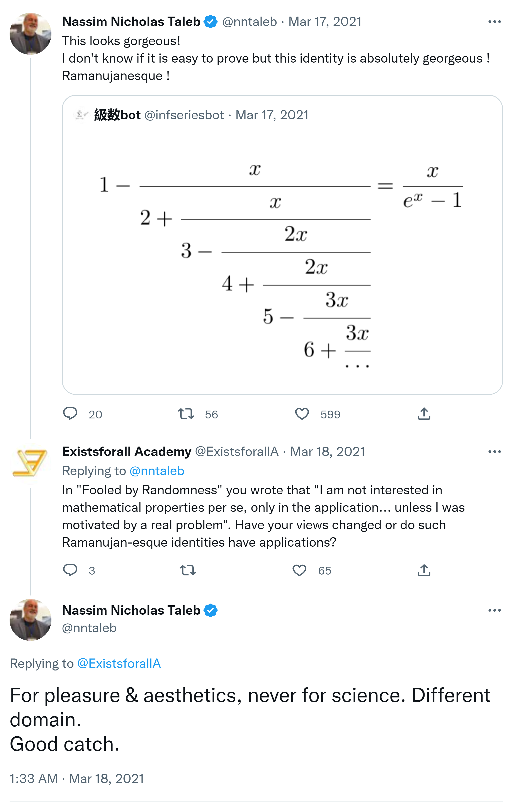Open more options on Taleb's top tweet
508x812 pixels.
(494, 22)
